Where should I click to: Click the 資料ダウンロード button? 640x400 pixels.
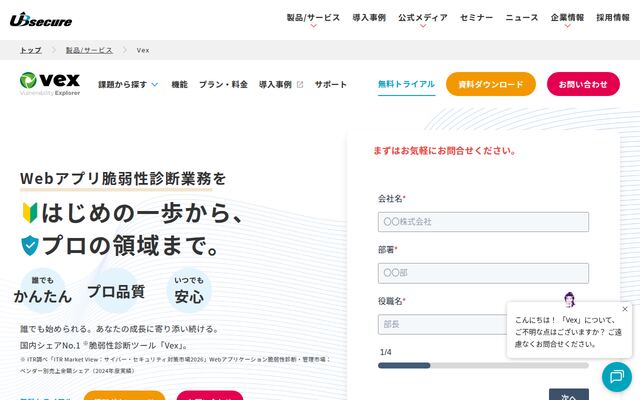coord(491,84)
